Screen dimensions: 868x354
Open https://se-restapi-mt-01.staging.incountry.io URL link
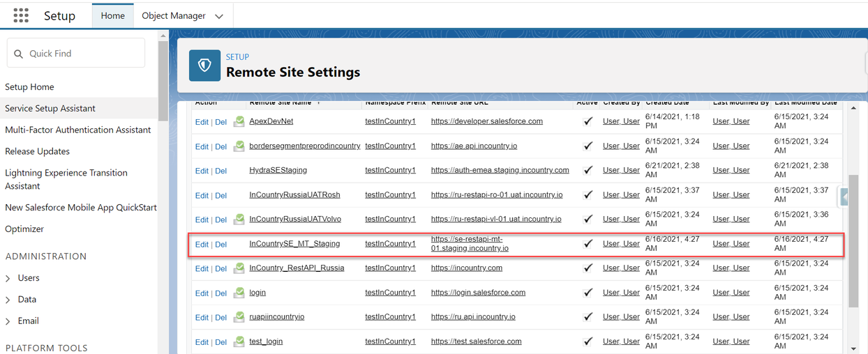click(x=470, y=244)
